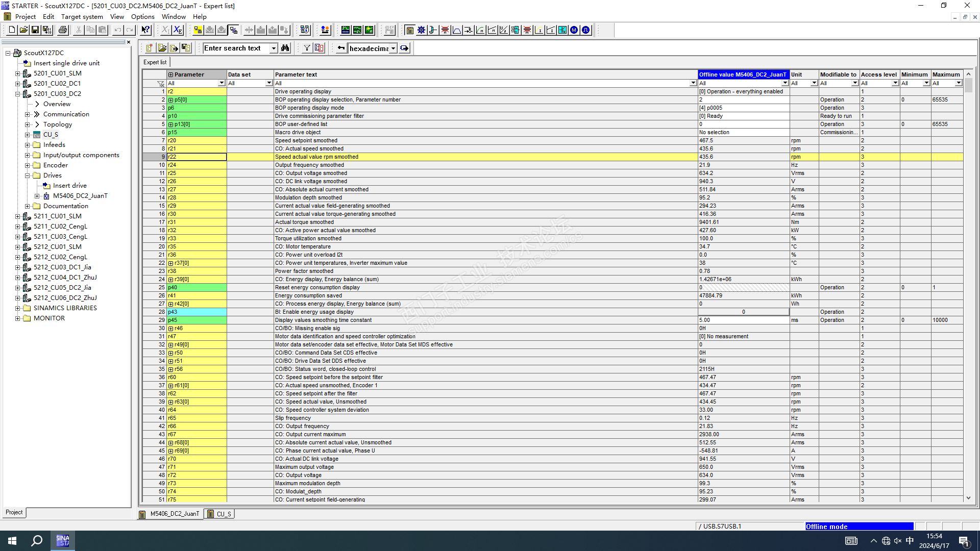This screenshot has height=551, width=980.
Task: Open project folder icon in toolbar
Action: [23, 30]
